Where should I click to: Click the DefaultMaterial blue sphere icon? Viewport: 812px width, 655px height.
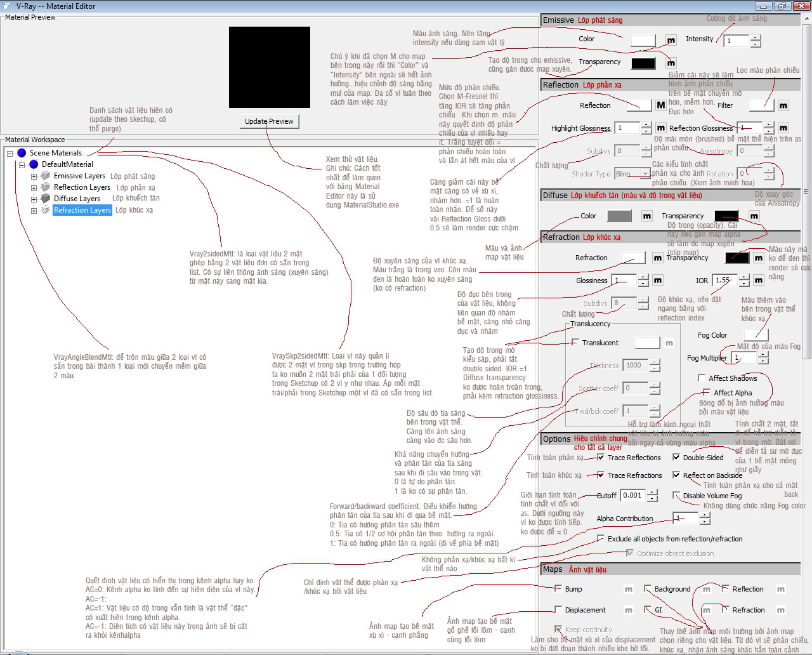pos(34,164)
